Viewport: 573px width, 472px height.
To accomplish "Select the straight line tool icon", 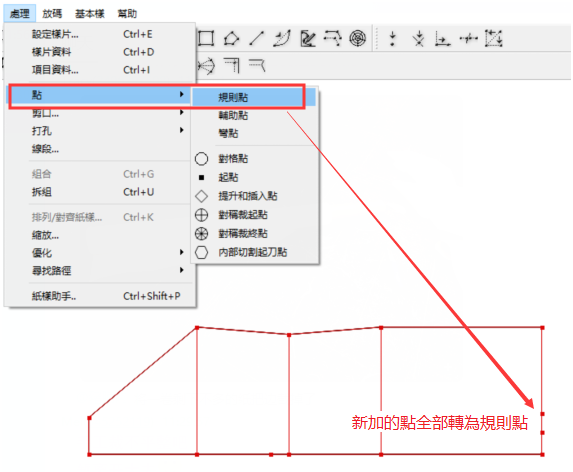I will pyautogui.click(x=257, y=38).
